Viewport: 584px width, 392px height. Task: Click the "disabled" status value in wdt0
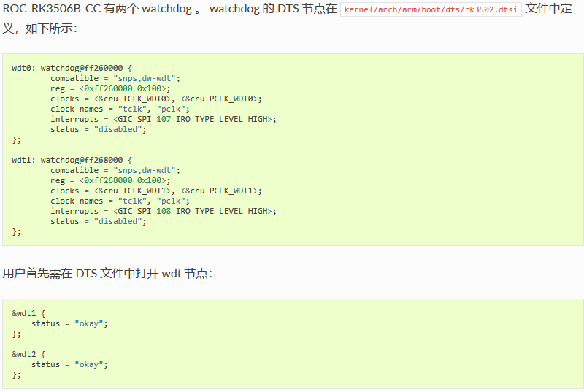pyautogui.click(x=118, y=129)
